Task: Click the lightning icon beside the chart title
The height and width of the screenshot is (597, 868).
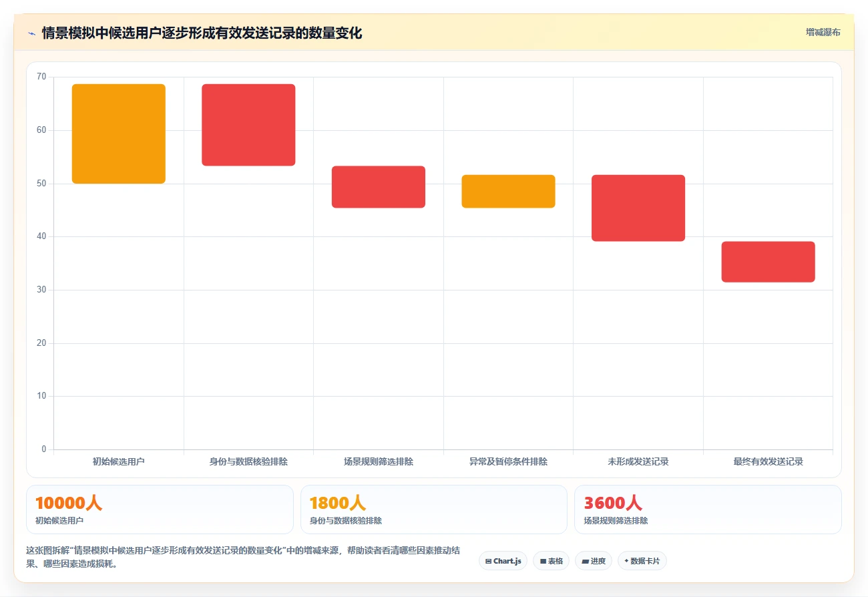Action: pos(31,33)
